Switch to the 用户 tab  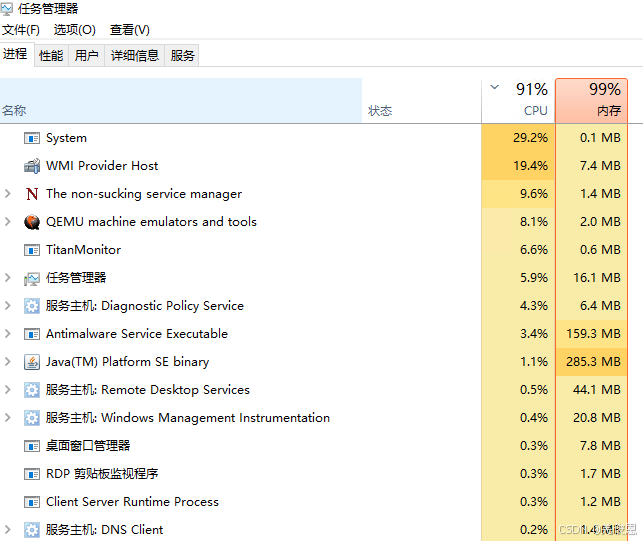[x=87, y=55]
